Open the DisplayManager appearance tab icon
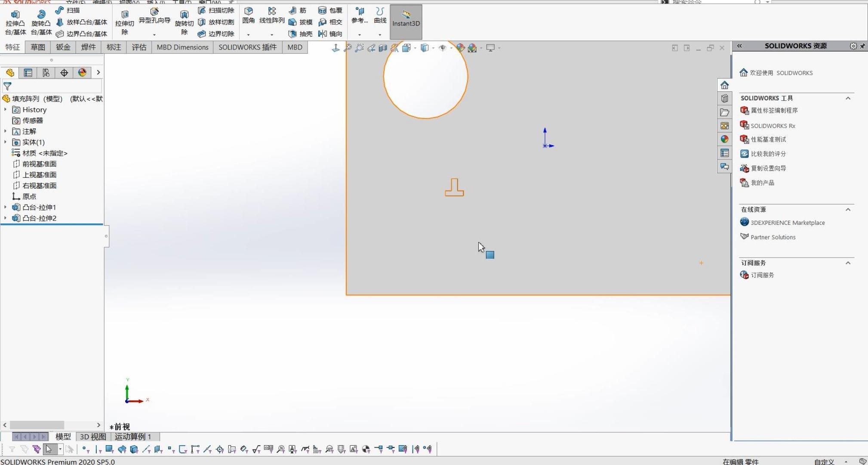Viewport: 868px width, 465px height. 82,73
